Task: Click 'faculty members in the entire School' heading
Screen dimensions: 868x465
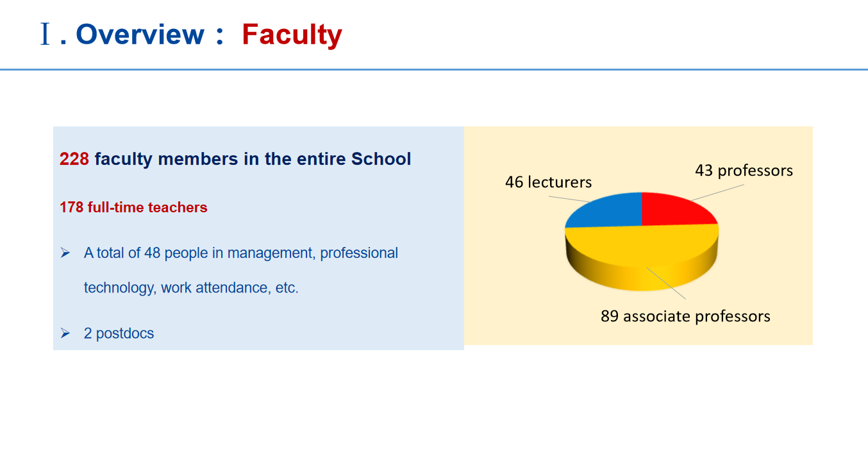Action: coord(253,159)
